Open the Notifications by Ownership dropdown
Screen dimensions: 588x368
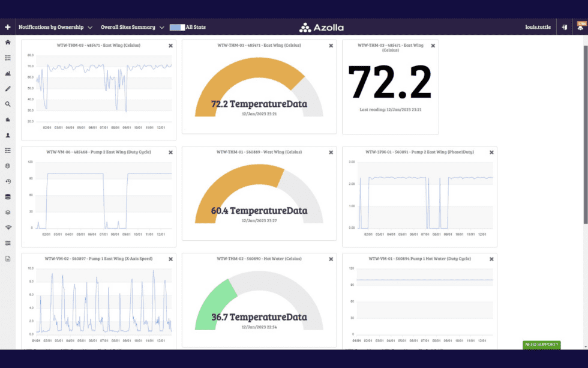(x=51, y=27)
